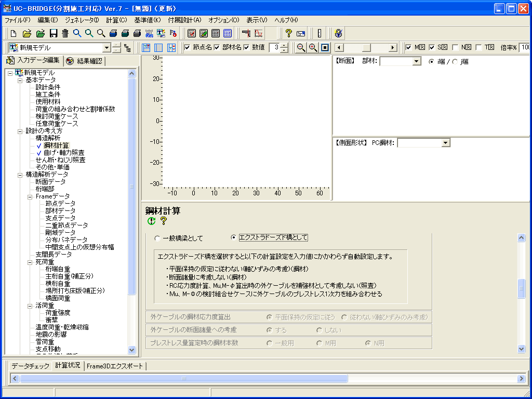The image size is (532, 399).
Task: Uncheck the 節点名 checkbox
Action: pyautogui.click(x=188, y=47)
